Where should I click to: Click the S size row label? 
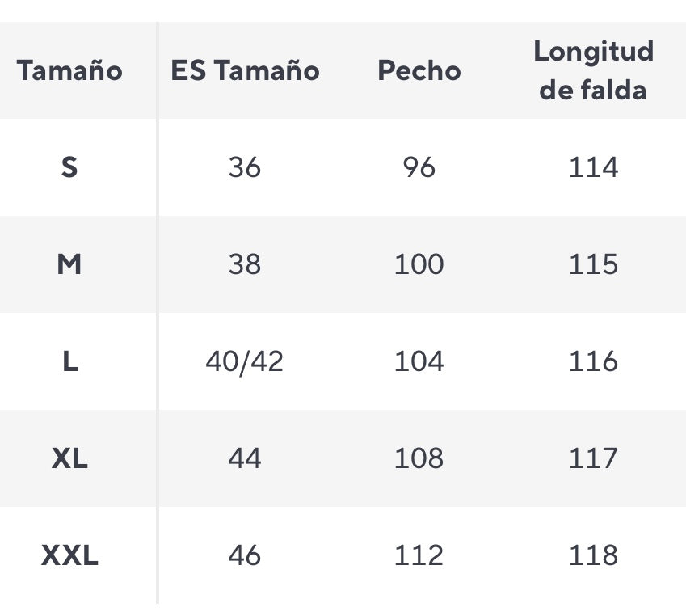pyautogui.click(x=69, y=167)
